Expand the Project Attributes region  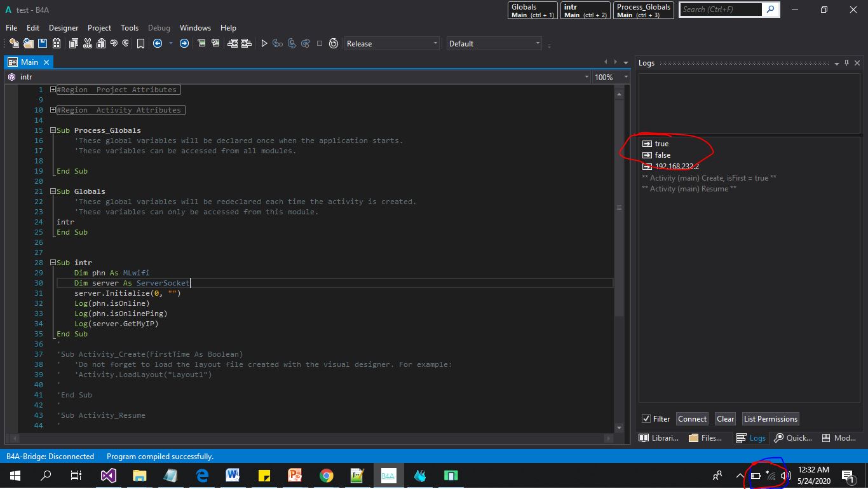pos(53,90)
